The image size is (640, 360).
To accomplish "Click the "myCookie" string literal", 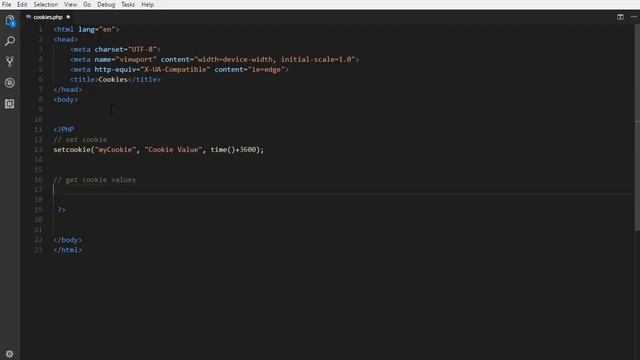I will [x=115, y=149].
